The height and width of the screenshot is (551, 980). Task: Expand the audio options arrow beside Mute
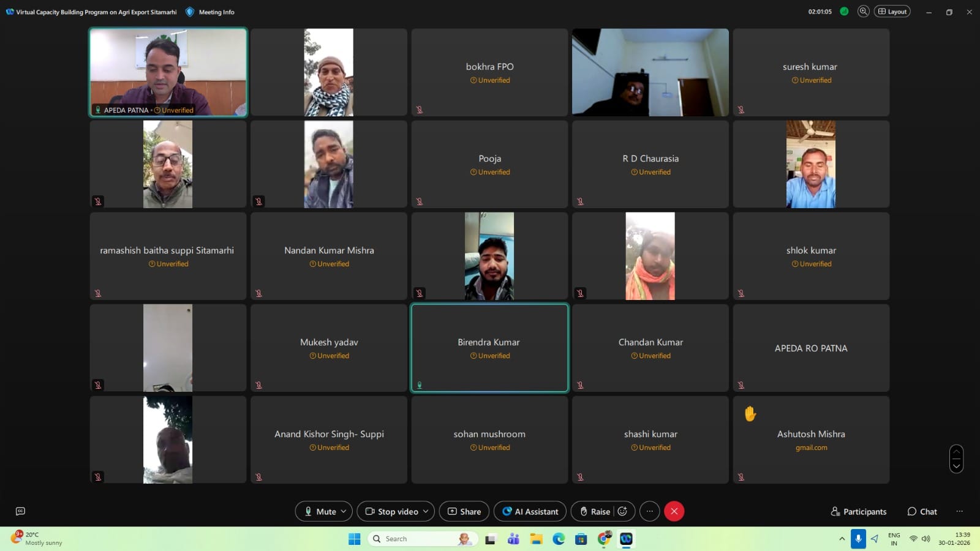tap(344, 511)
